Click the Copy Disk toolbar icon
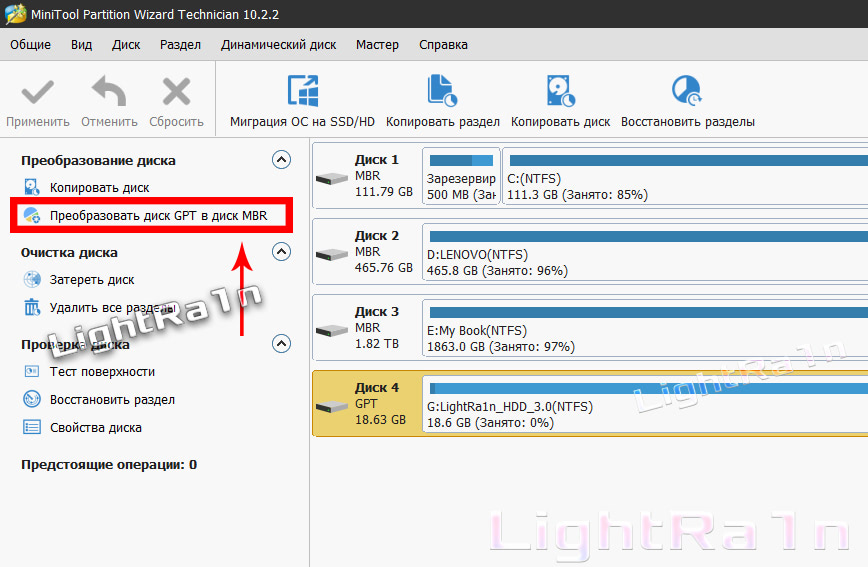 point(560,91)
